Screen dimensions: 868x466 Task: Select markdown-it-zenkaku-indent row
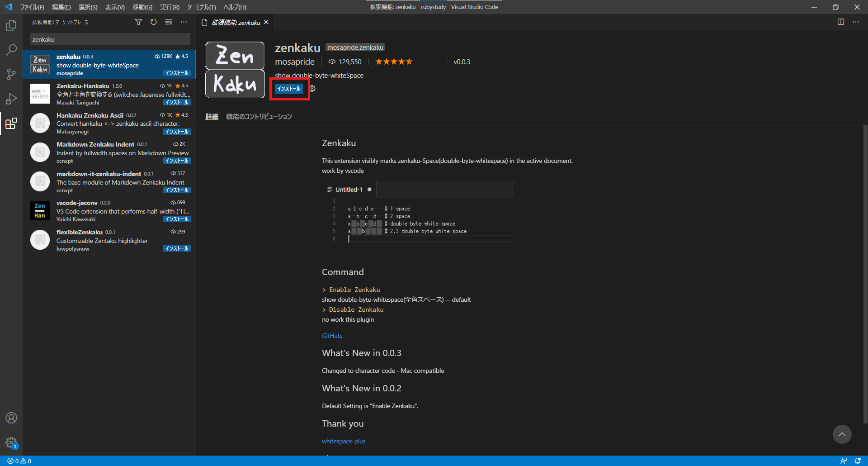pyautogui.click(x=109, y=181)
